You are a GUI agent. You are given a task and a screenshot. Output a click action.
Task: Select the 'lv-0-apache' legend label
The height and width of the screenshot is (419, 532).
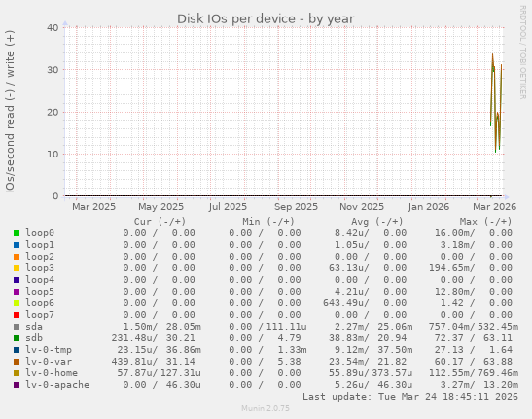pyautogui.click(x=57, y=385)
